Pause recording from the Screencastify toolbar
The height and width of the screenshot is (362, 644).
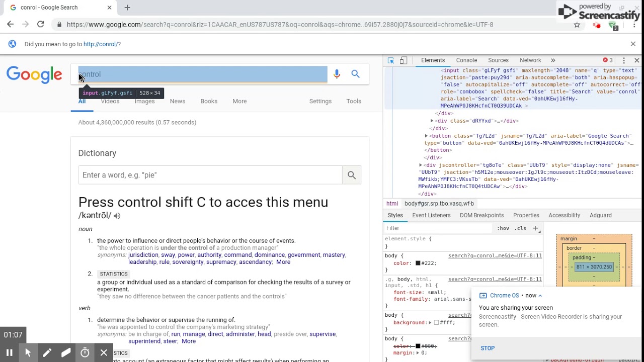[x=9, y=353]
